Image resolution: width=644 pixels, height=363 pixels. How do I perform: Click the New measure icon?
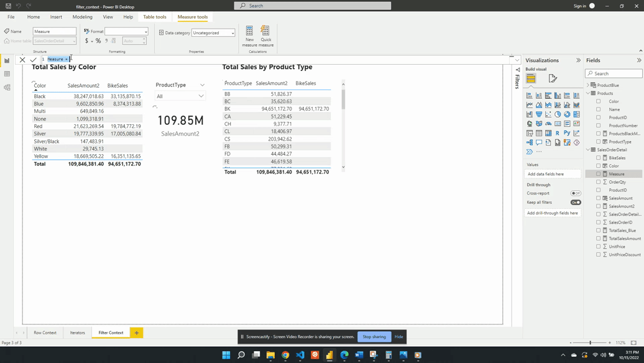(x=249, y=32)
